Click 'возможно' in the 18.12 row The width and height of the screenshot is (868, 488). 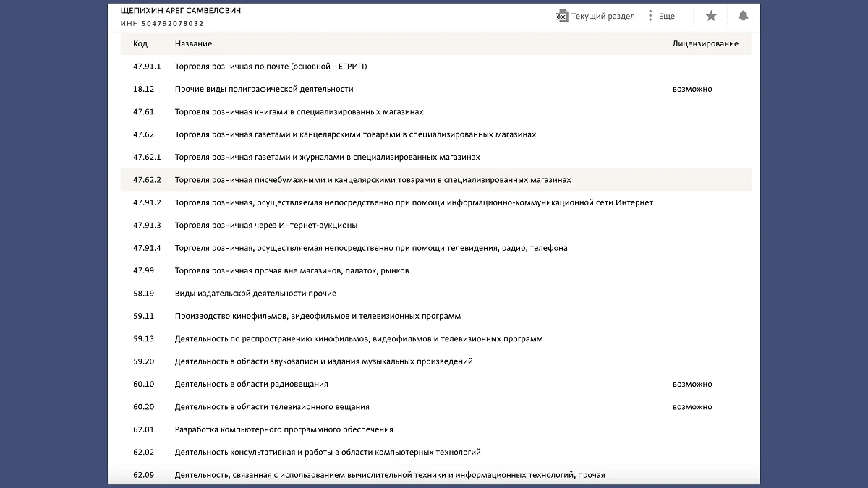(x=692, y=89)
